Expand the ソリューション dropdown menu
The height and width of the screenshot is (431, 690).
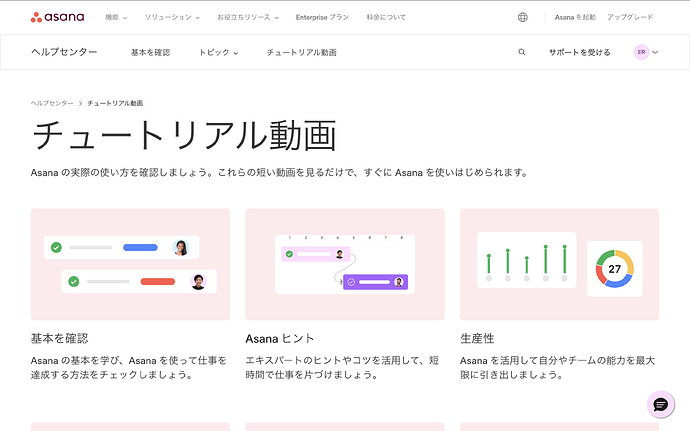[172, 17]
